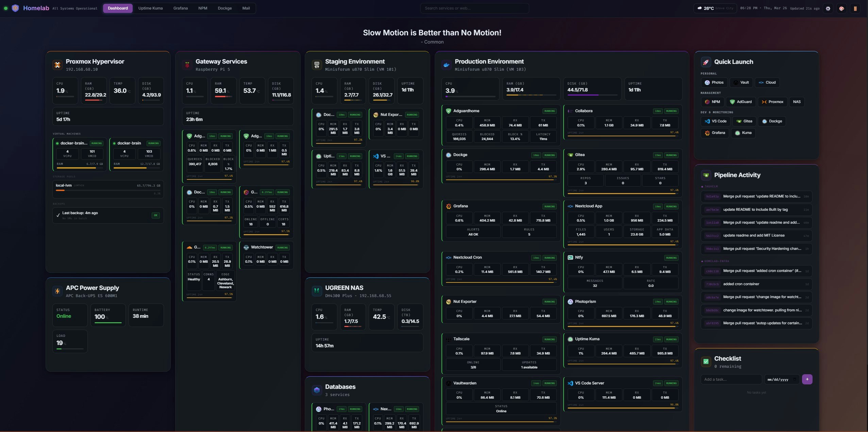Click the APC load percentage bar
868x432 pixels.
[70, 349]
